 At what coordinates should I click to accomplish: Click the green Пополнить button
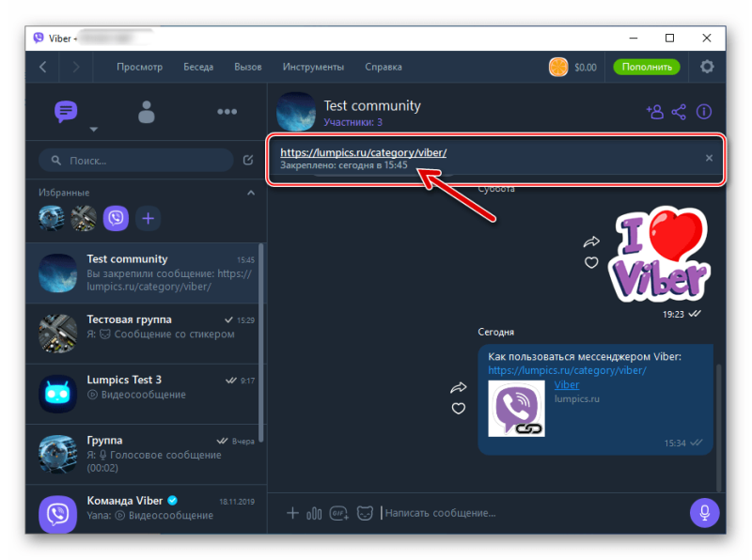(647, 67)
